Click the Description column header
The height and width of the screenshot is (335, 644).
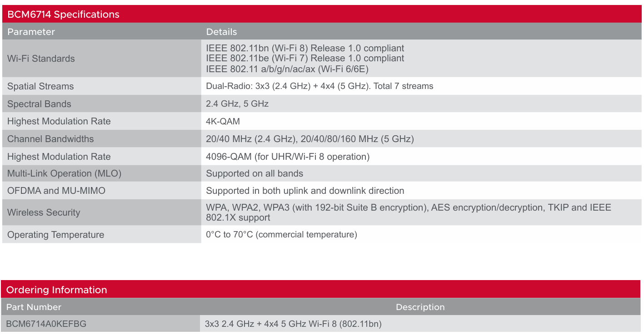420,307
